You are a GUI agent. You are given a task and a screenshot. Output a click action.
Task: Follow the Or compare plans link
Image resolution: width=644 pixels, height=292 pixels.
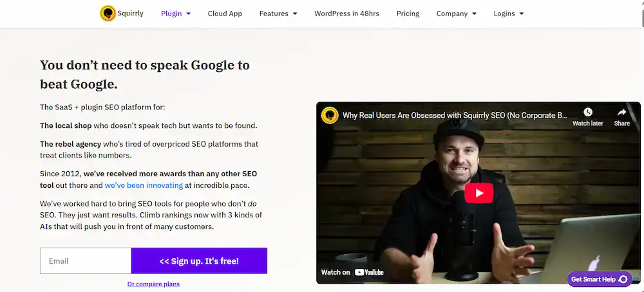pyautogui.click(x=153, y=284)
